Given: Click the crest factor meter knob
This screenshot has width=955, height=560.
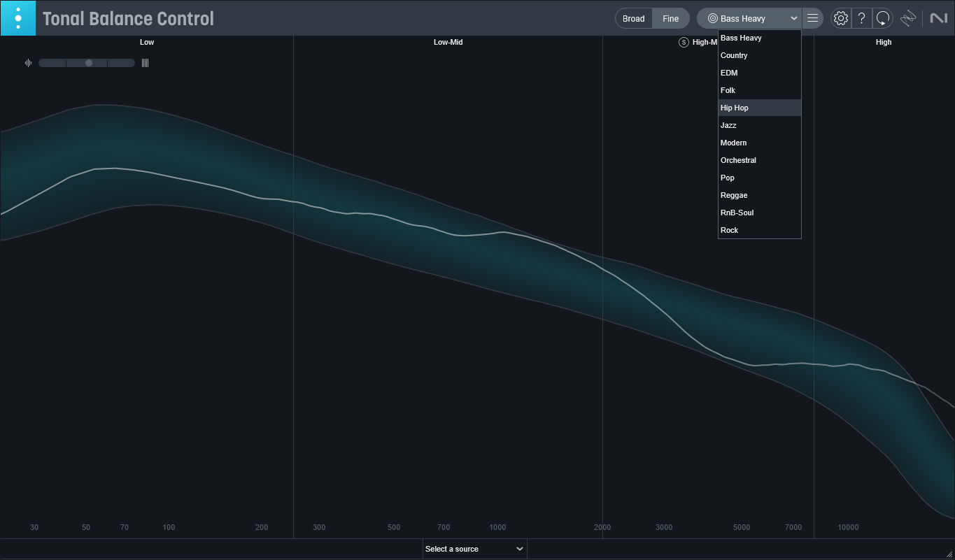Looking at the screenshot, I should coord(89,63).
